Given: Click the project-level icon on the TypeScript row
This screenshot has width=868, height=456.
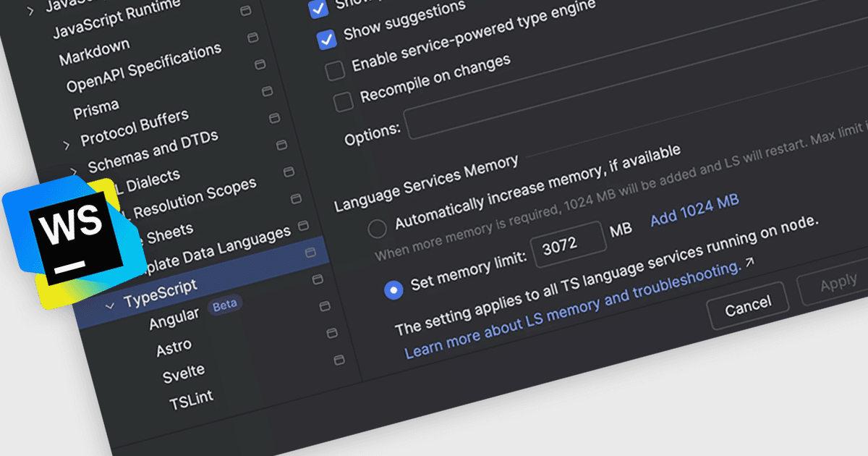Looking at the screenshot, I should pyautogui.click(x=310, y=252).
